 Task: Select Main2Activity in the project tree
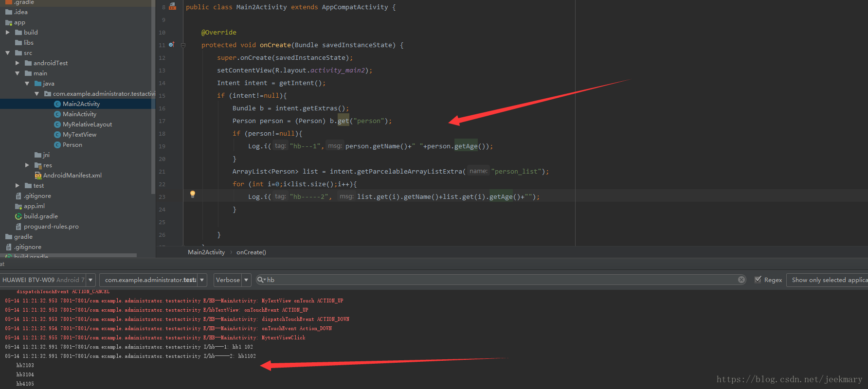pyautogui.click(x=81, y=104)
